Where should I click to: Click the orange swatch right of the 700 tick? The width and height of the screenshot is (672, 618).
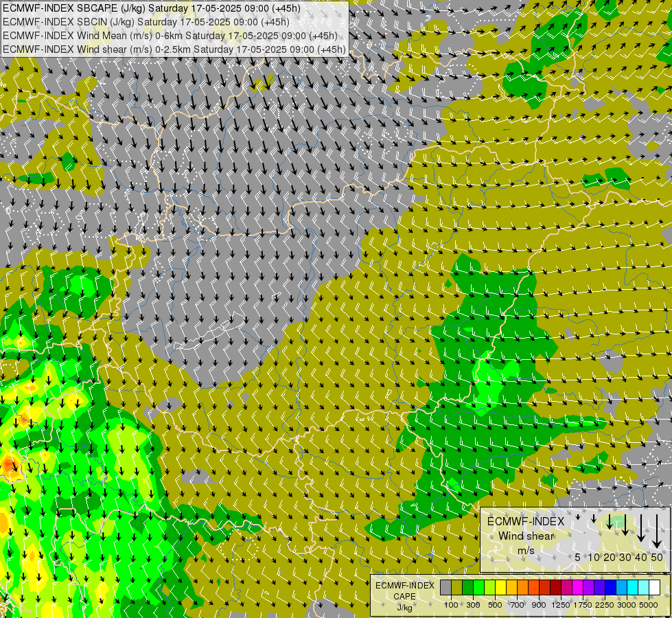522,588
